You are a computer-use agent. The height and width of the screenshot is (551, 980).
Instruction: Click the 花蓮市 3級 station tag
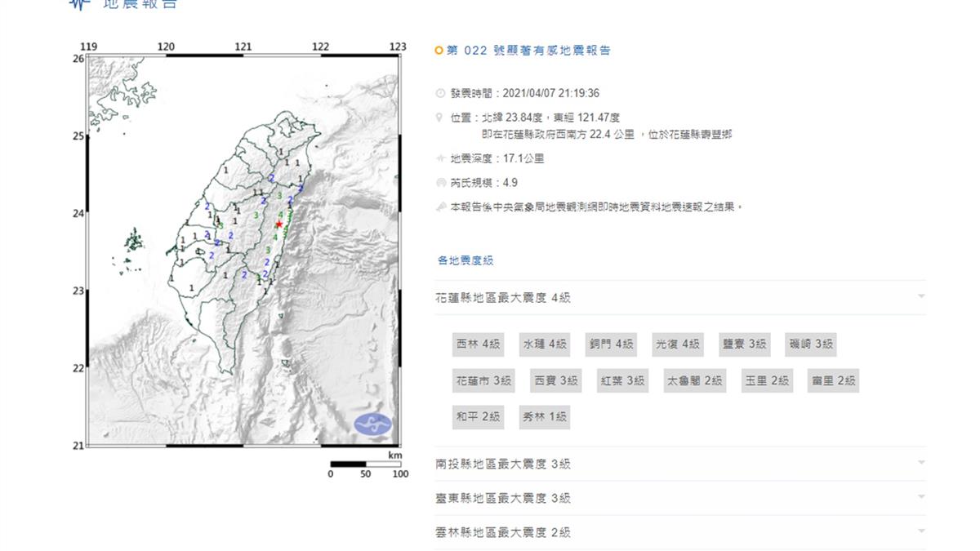click(x=484, y=380)
